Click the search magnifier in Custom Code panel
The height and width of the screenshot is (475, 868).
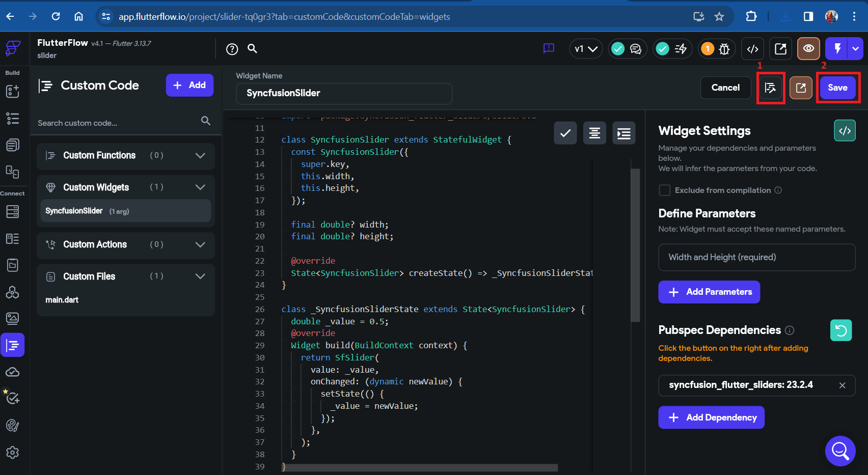(x=206, y=121)
